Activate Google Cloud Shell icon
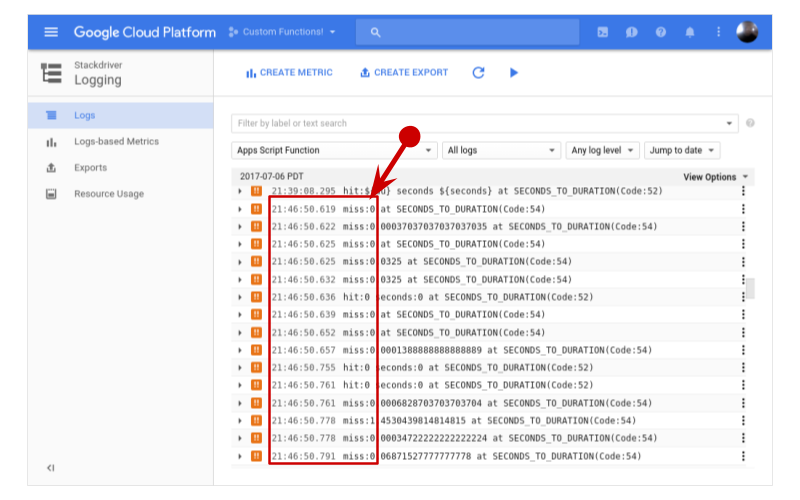800x500 pixels. 603,32
